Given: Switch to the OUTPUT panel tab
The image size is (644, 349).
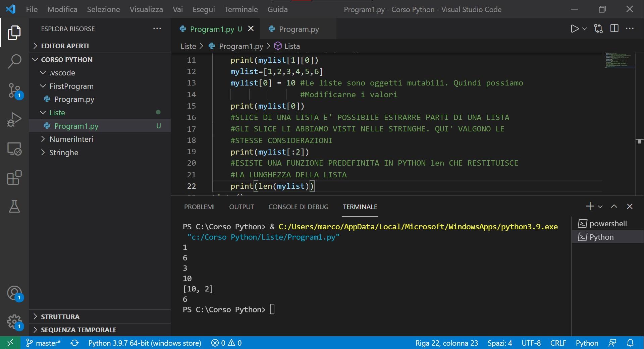Looking at the screenshot, I should 241,207.
